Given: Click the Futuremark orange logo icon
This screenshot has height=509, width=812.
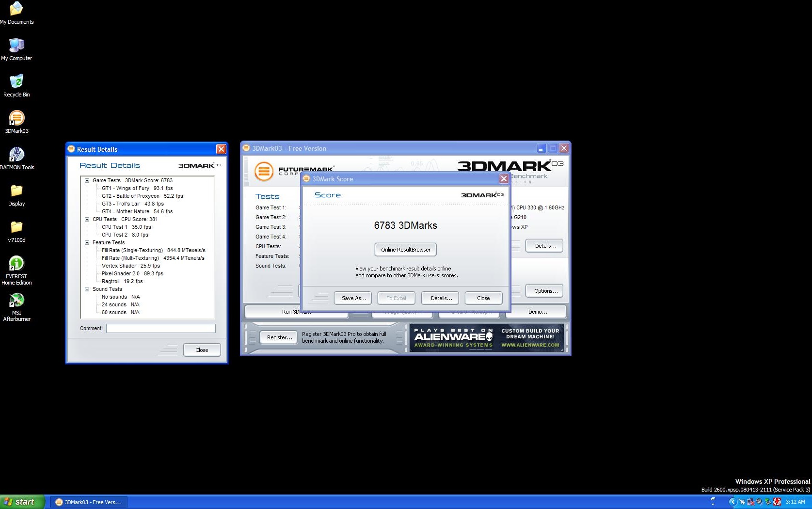Looking at the screenshot, I should [264, 171].
